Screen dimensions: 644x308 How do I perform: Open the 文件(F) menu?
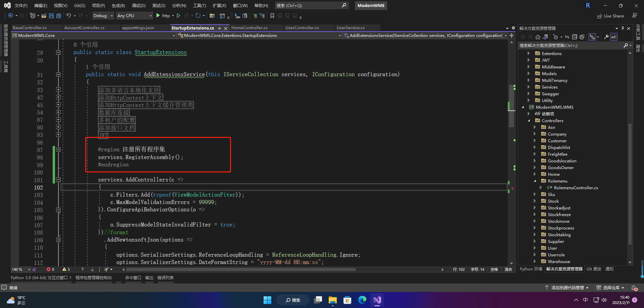(x=21, y=6)
